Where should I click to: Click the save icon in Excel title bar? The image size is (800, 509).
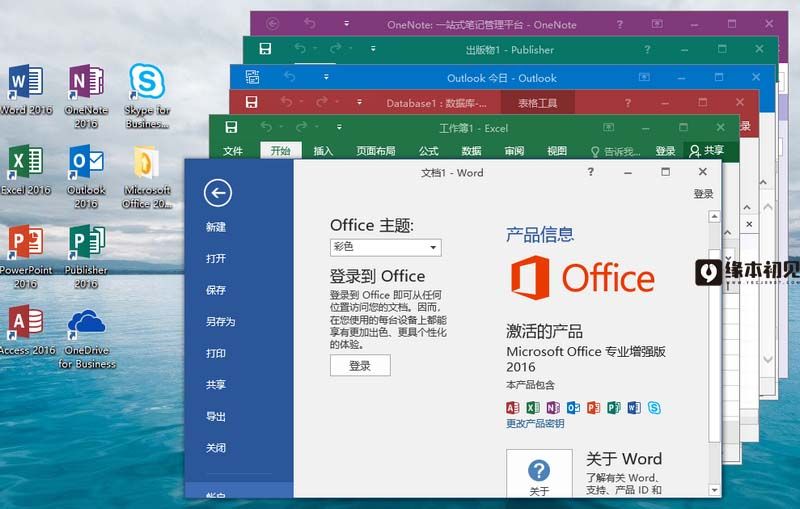[231, 127]
